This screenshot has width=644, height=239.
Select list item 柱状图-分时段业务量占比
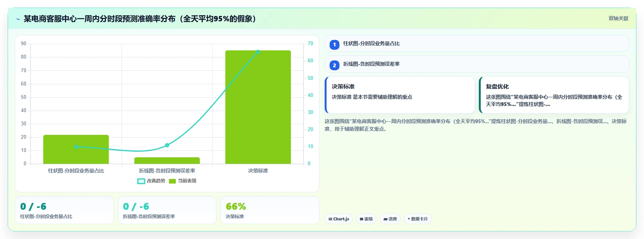(477, 43)
